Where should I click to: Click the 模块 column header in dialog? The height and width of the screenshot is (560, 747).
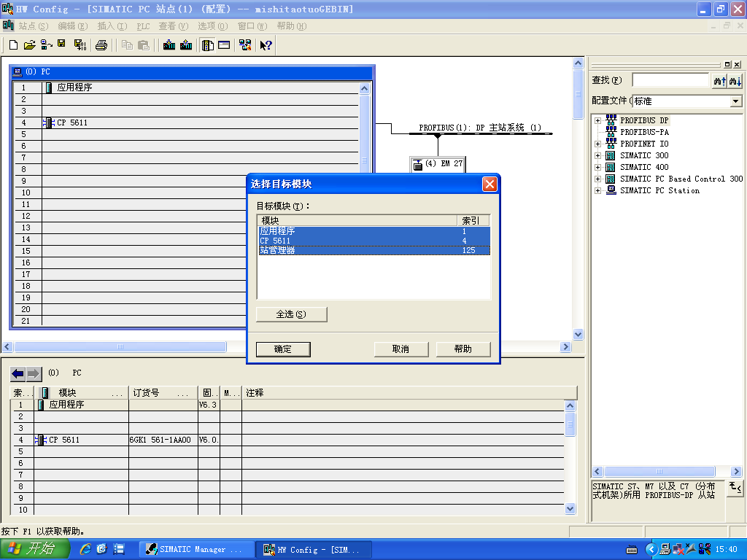click(x=357, y=220)
